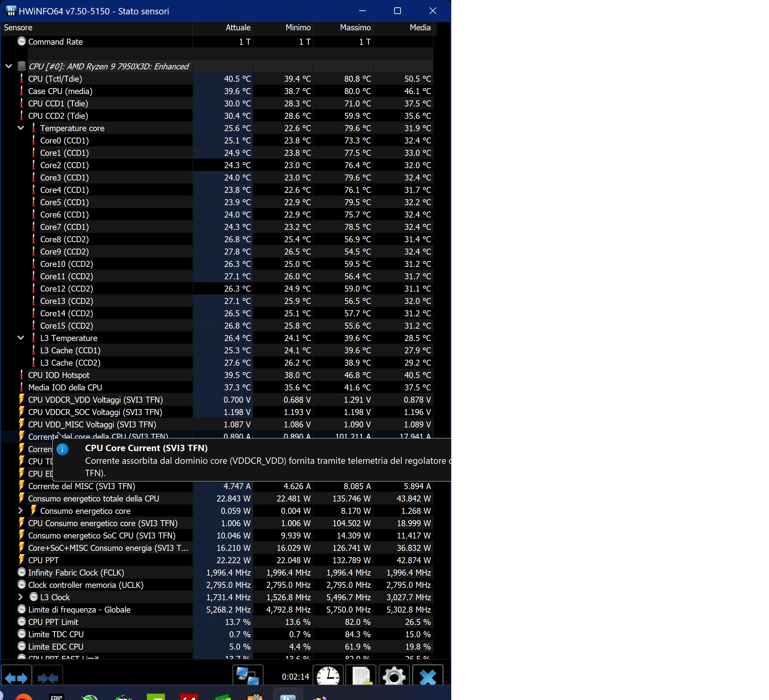Open sensor settings gear icon

(394, 676)
